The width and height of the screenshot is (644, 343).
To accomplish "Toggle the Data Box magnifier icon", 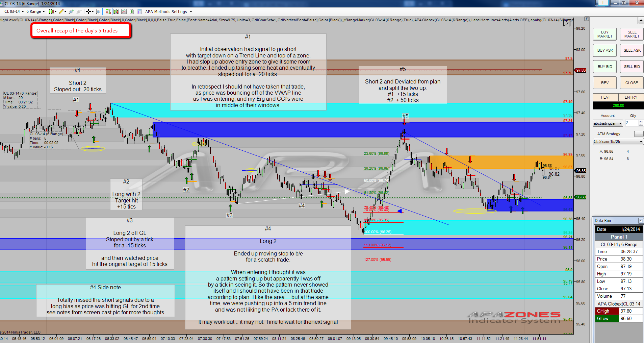I will click(x=98, y=11).
